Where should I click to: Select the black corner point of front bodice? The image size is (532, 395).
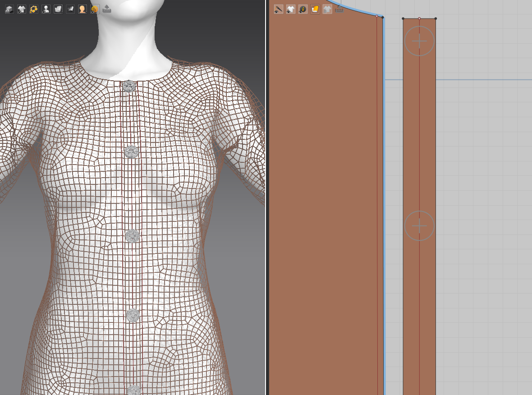(x=383, y=17)
